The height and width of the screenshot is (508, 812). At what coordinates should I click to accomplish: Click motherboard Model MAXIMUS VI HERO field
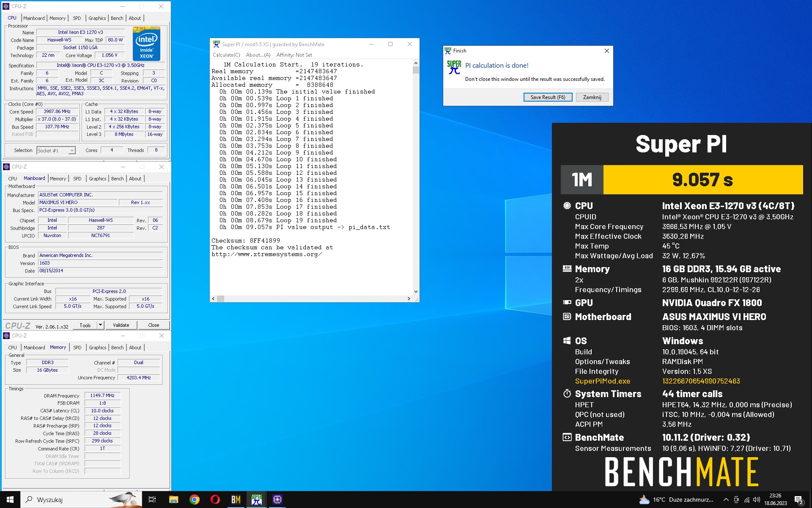click(x=77, y=202)
